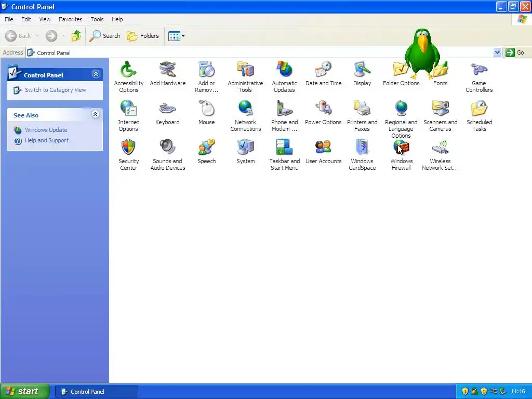Open Regional and Language Options
532x399 pixels.
[401, 119]
